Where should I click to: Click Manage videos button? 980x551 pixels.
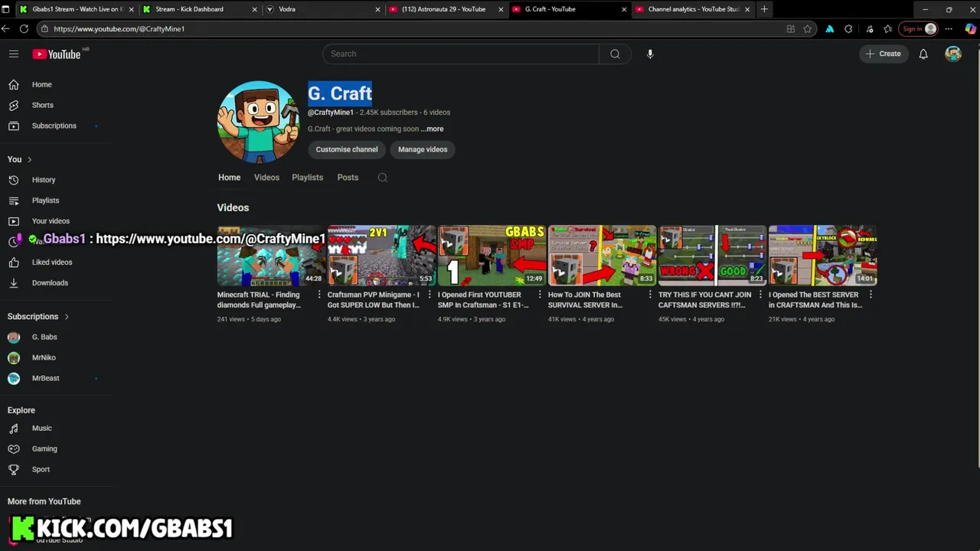423,150
